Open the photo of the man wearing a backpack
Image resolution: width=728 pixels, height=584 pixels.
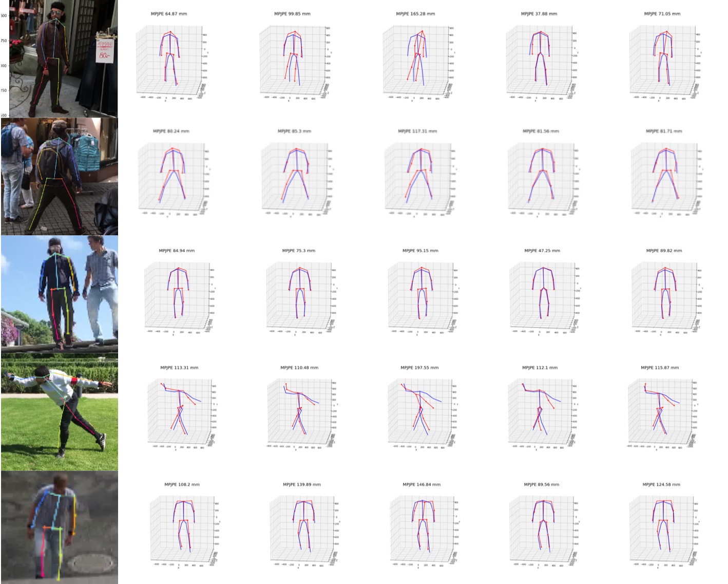click(x=60, y=177)
